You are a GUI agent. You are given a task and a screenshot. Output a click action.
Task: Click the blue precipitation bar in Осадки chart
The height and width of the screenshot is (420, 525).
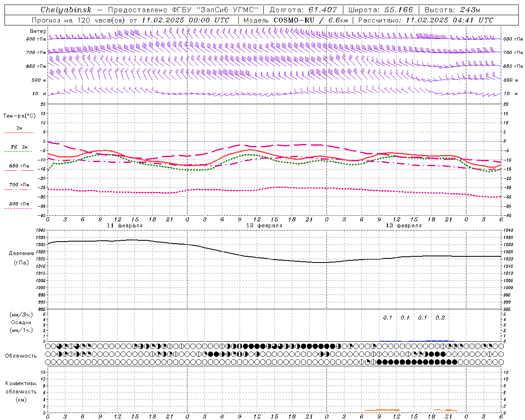pos(437,340)
